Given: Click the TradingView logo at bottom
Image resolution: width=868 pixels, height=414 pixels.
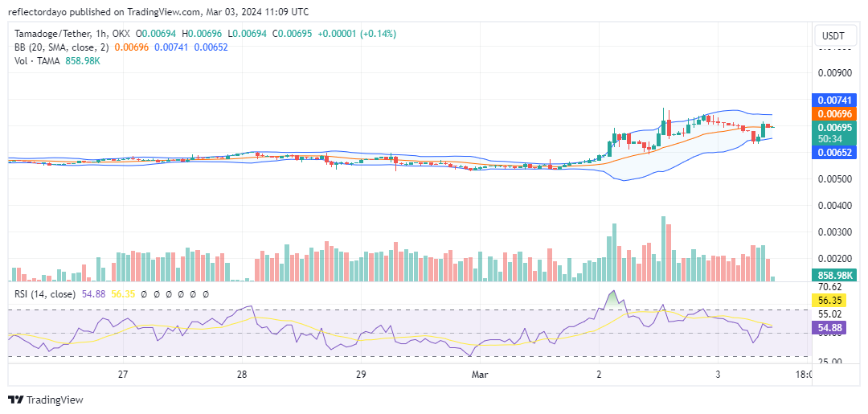Looking at the screenshot, I should 45,400.
